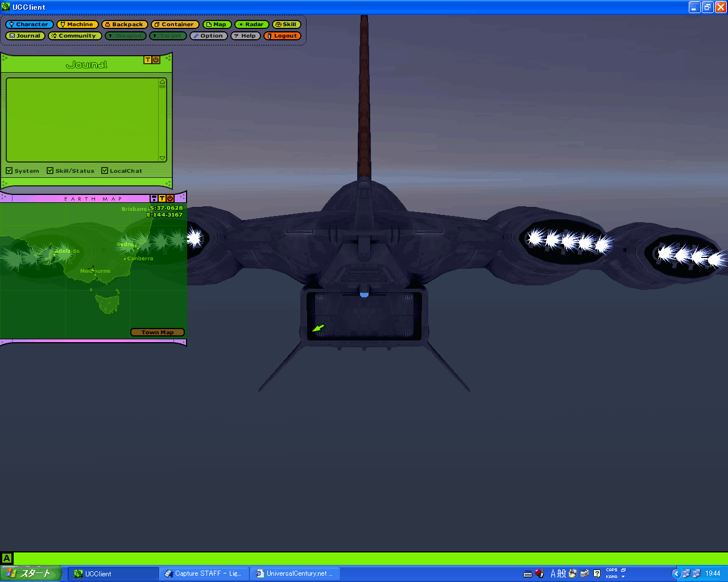Open the Radar button
The image size is (728, 582).
(x=251, y=24)
